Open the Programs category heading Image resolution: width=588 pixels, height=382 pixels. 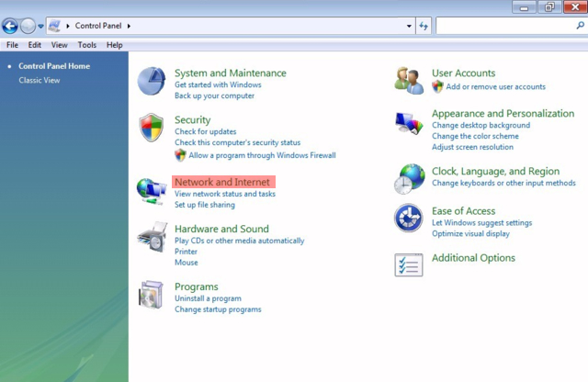(x=196, y=286)
